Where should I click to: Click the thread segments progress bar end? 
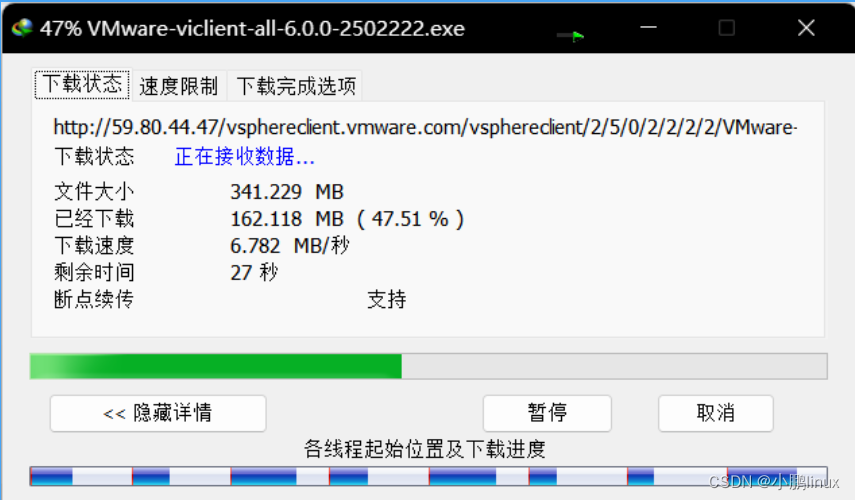click(812, 477)
